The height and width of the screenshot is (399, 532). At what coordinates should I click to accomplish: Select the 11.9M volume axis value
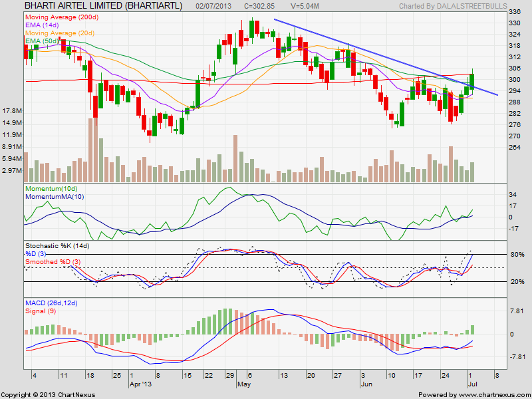point(12,135)
